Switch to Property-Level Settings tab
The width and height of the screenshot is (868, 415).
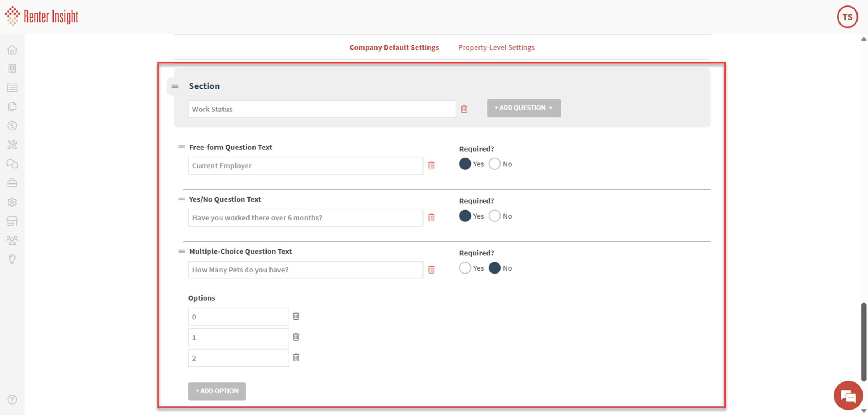(x=496, y=47)
